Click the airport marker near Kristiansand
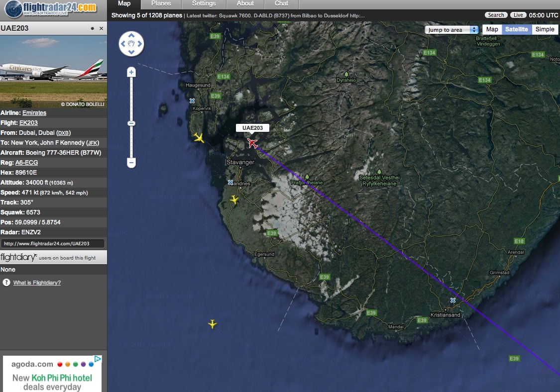 [453, 300]
